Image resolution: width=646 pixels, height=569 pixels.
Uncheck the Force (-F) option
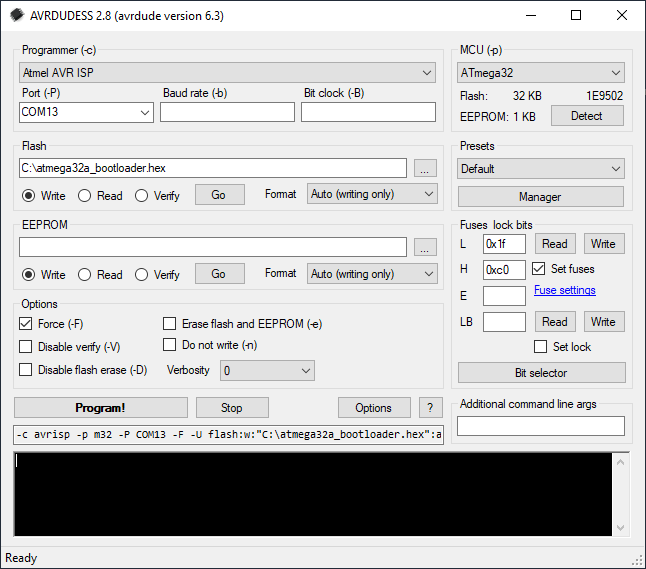pos(26,324)
